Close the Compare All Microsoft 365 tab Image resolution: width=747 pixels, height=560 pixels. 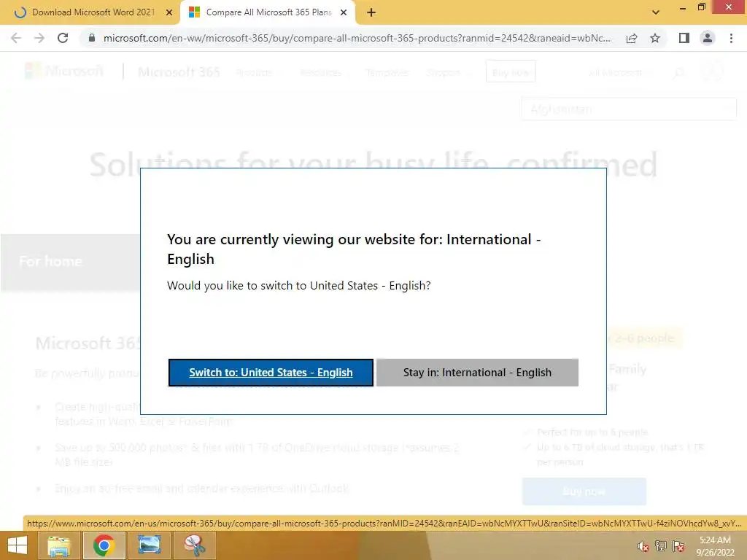coord(344,13)
